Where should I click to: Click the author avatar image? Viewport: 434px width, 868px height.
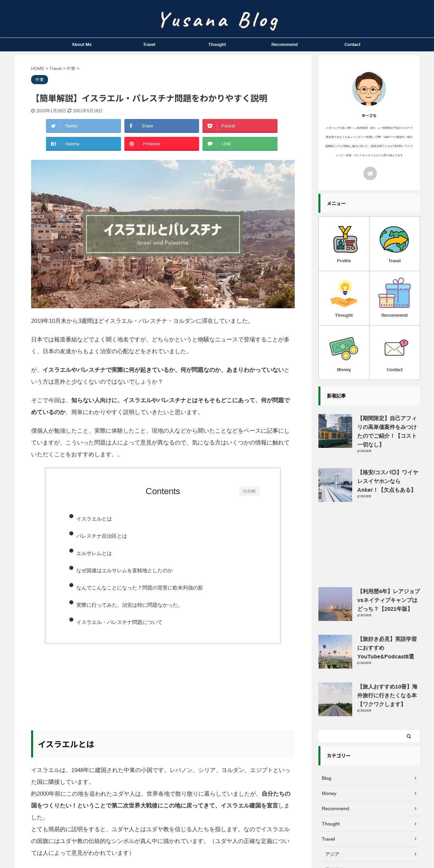[369, 89]
